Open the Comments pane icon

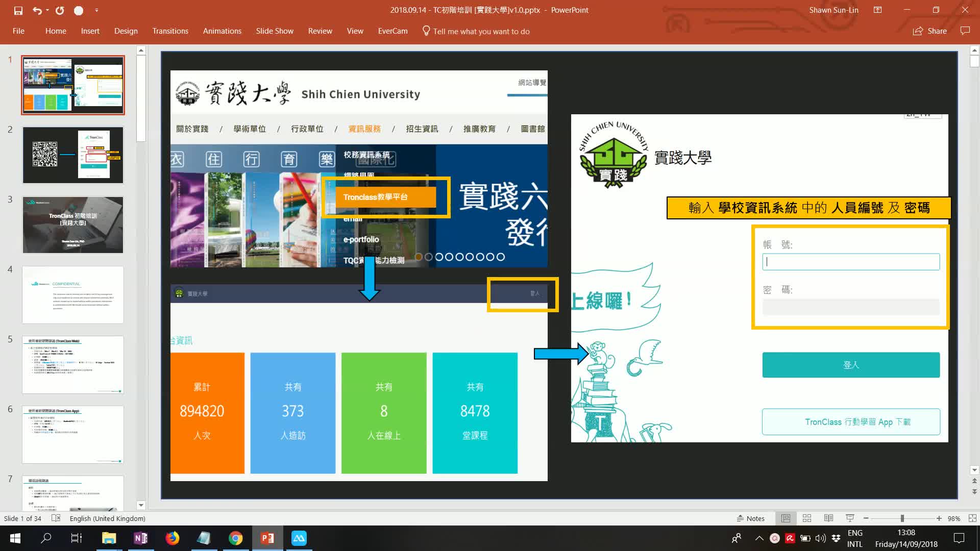(965, 31)
